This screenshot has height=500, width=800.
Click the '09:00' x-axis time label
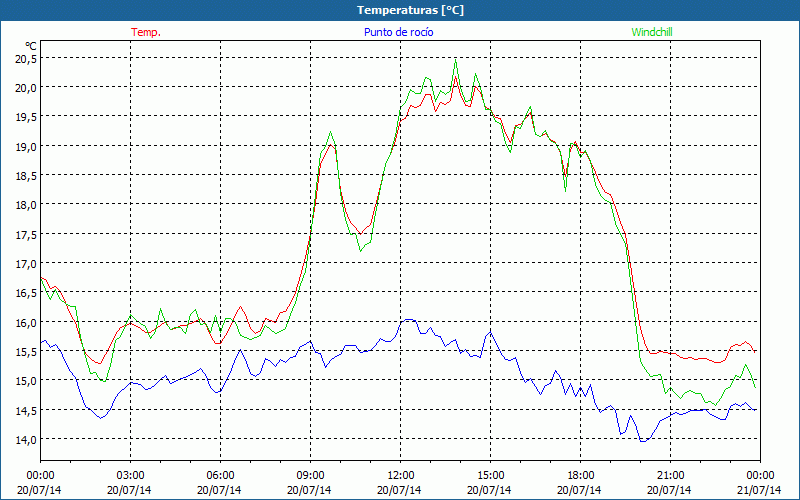click(310, 475)
